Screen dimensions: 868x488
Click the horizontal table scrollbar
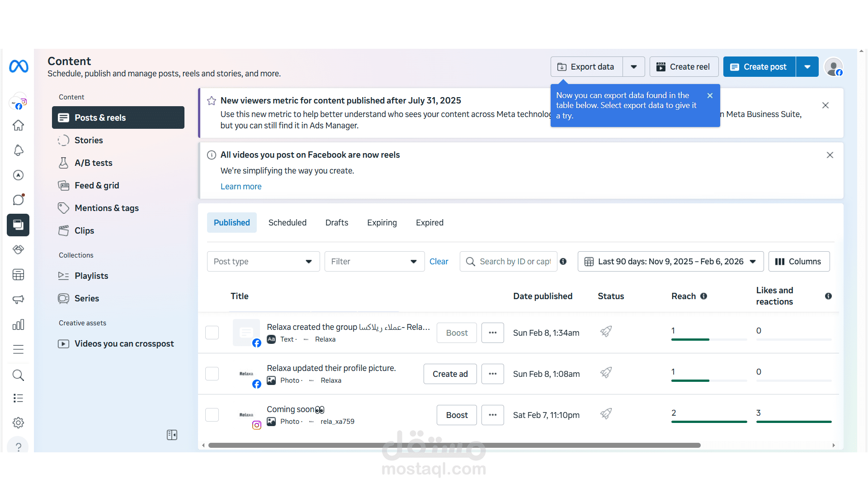pyautogui.click(x=454, y=445)
